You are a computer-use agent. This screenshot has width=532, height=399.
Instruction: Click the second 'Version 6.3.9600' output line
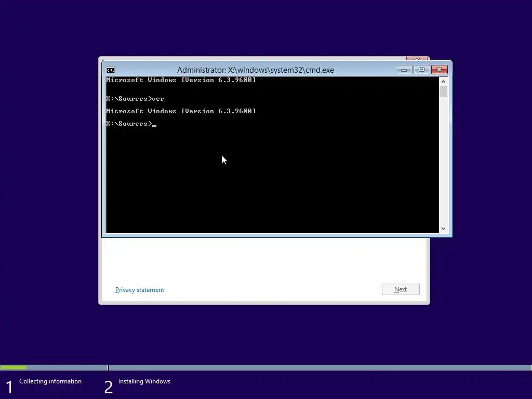(x=181, y=111)
